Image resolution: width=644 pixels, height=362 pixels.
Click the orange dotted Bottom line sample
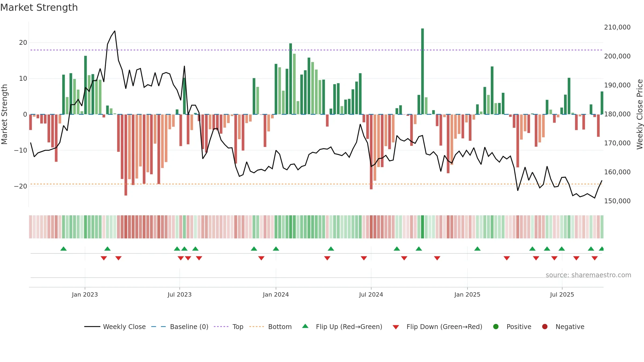tap(257, 327)
